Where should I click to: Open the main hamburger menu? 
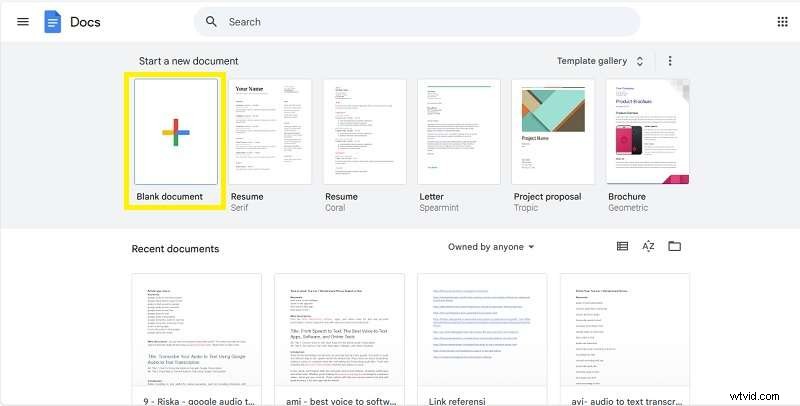point(23,21)
